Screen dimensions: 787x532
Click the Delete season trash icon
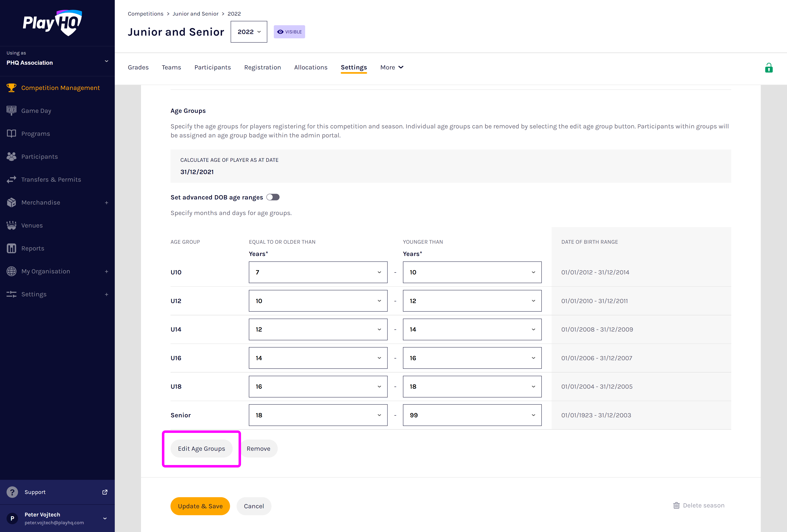tap(676, 505)
